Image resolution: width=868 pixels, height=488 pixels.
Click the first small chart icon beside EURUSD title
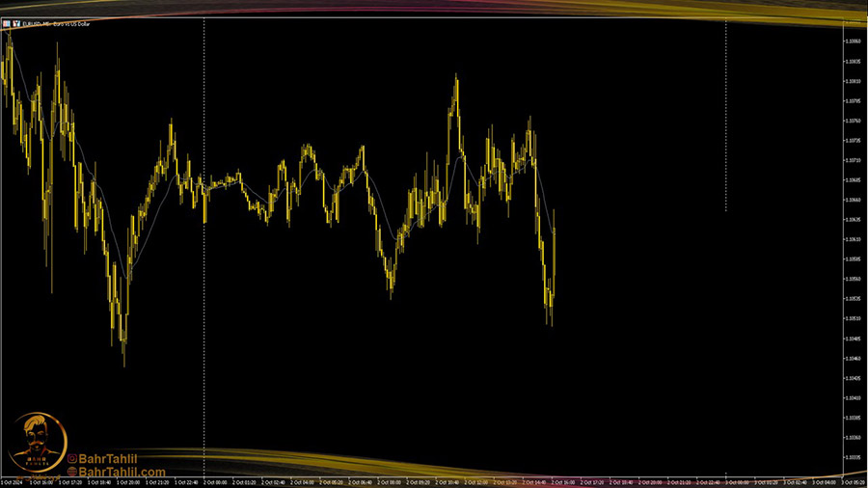tap(6, 24)
